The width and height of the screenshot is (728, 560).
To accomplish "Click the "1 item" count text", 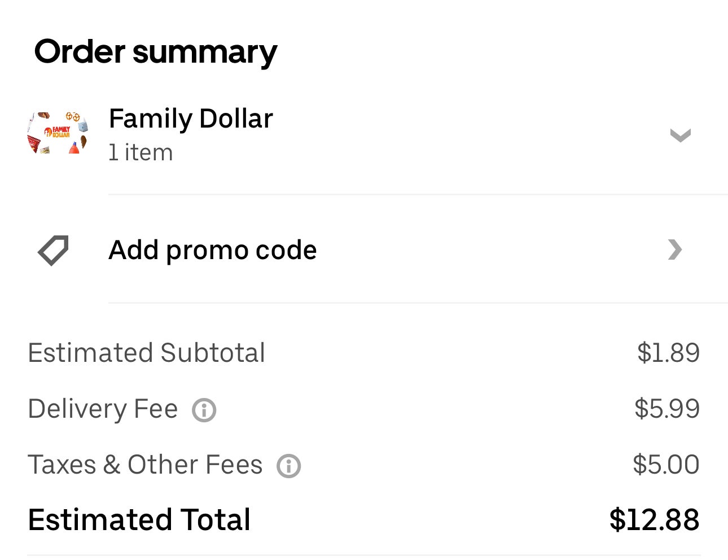I will (141, 152).
